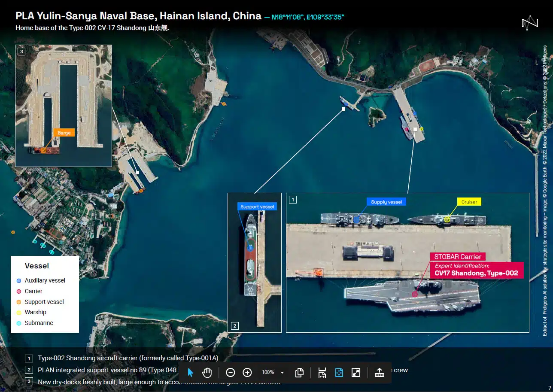553x392 pixels.
Task: Enter full screen mode
Action: coord(355,372)
